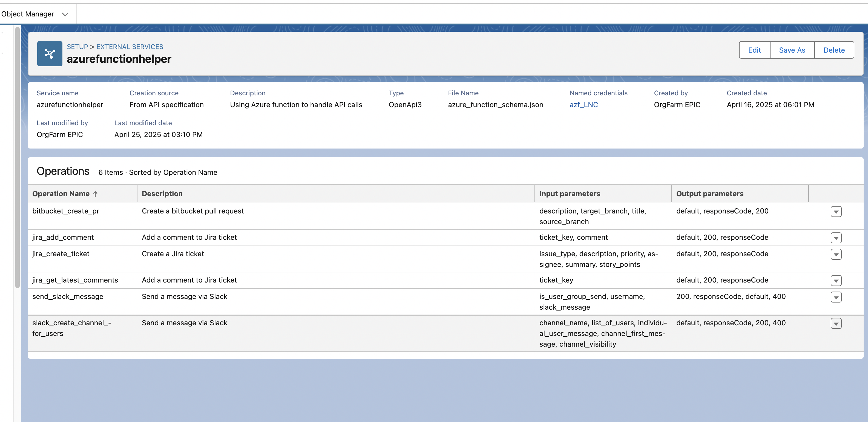
Task: Open the jira_create_ticket row actions dropdown
Action: (x=836, y=254)
